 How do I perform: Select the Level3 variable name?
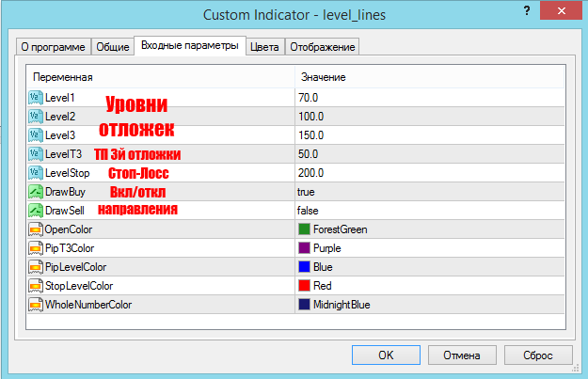click(60, 135)
